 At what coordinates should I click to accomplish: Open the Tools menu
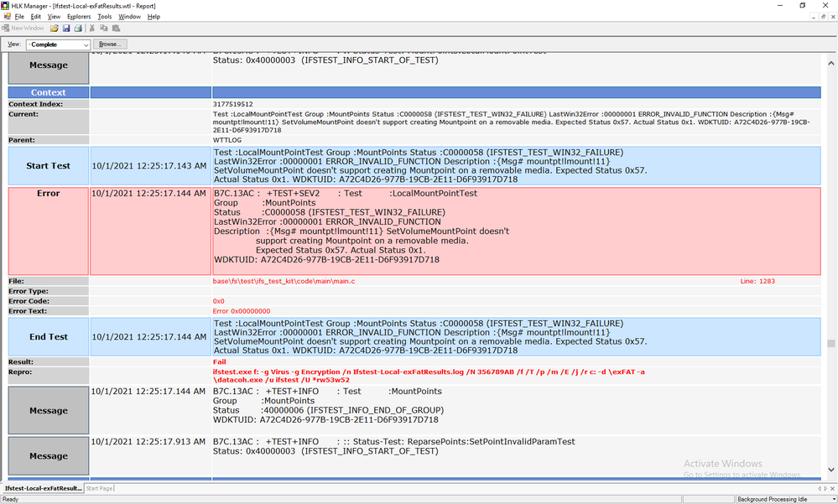tap(105, 17)
